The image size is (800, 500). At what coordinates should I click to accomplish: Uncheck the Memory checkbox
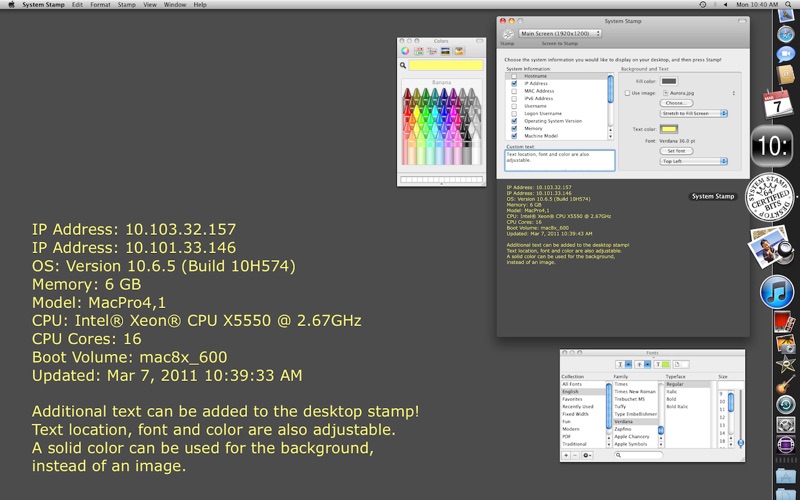pos(515,128)
